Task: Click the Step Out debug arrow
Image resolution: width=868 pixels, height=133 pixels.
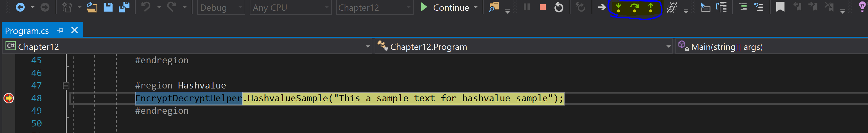Action: pyautogui.click(x=651, y=7)
